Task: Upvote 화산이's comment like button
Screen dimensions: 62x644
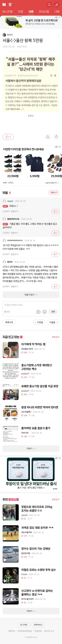Action: pos(55,287)
